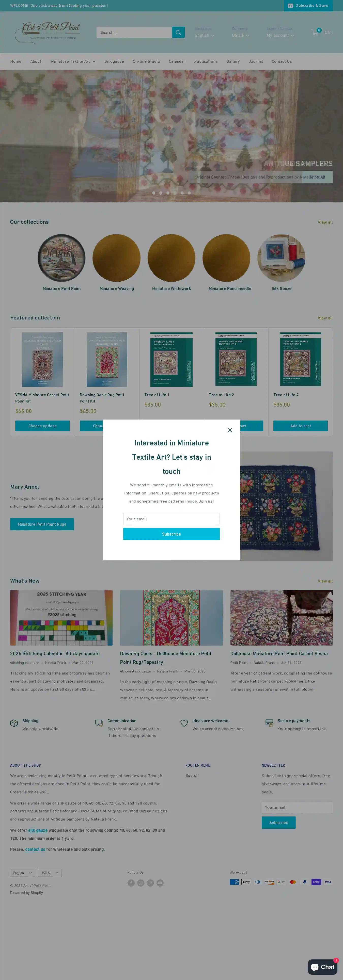
Task: Select the third slideshow dot indicator
Action: [x=168, y=193]
